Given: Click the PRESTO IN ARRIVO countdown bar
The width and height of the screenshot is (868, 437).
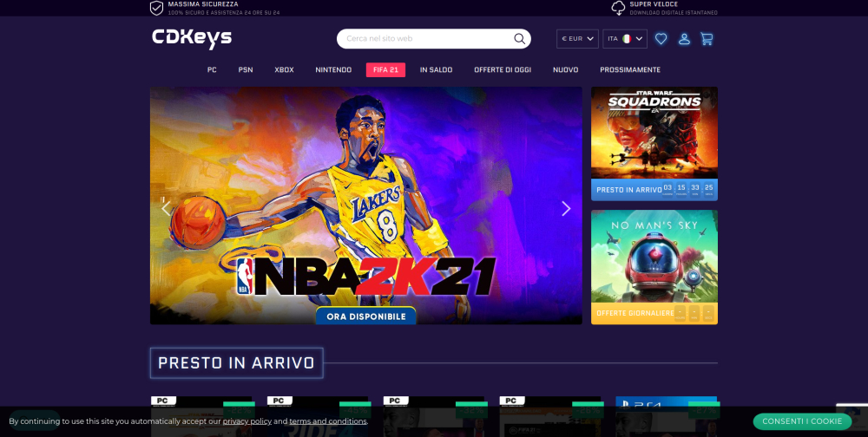Looking at the screenshot, I should click(x=654, y=190).
